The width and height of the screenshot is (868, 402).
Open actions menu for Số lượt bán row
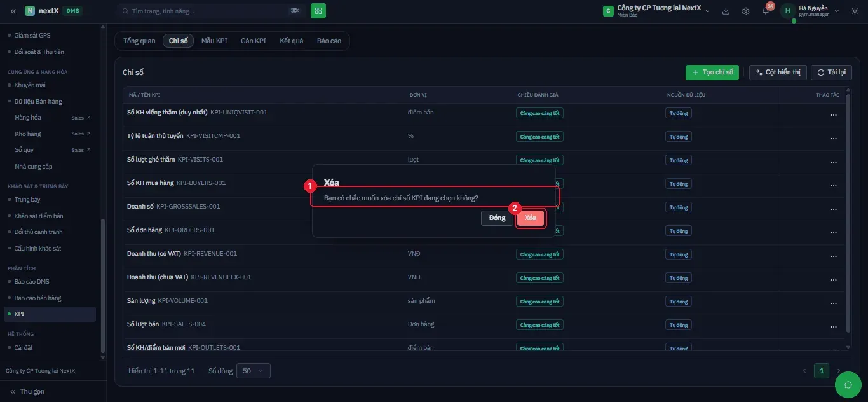coord(834,327)
